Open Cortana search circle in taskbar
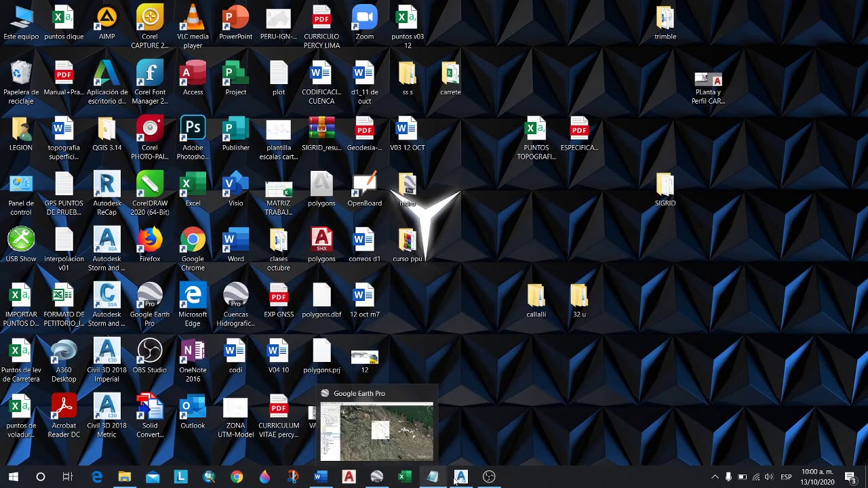 [41, 477]
